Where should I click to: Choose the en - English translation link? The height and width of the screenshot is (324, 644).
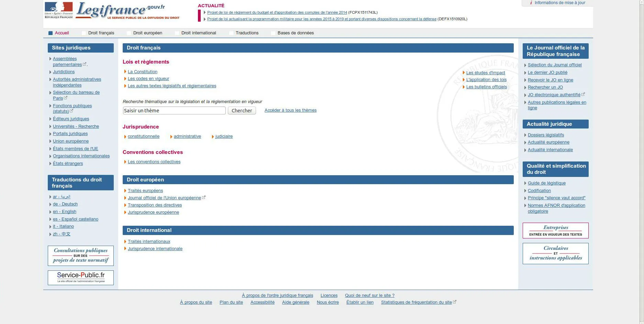[65, 212]
